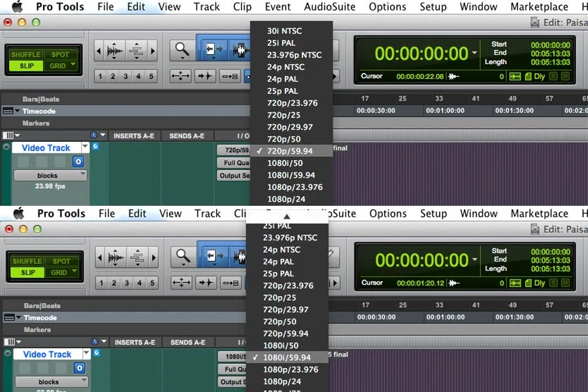The image size is (588, 392).
Task: Expand the Timecode ruler triangle in upper window
Action: tap(17, 111)
